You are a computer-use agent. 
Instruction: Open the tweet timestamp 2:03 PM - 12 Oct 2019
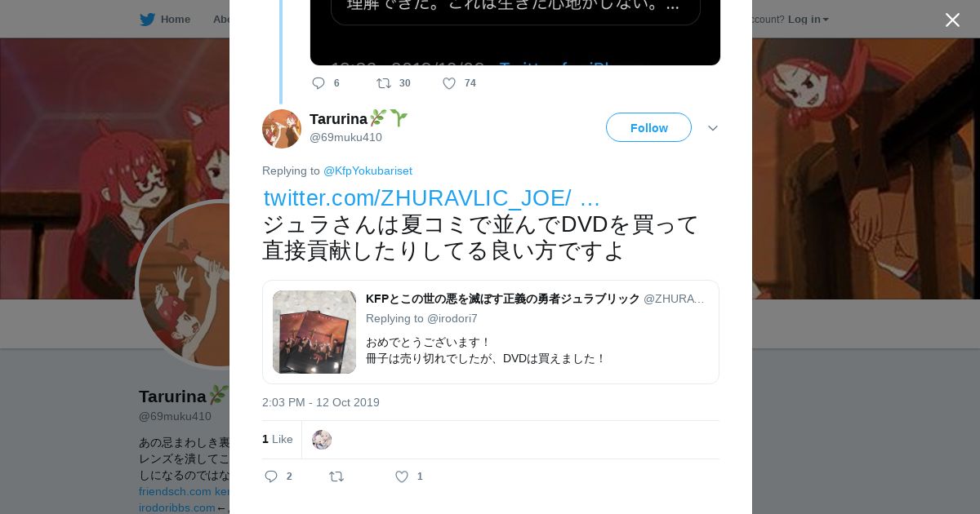click(321, 402)
